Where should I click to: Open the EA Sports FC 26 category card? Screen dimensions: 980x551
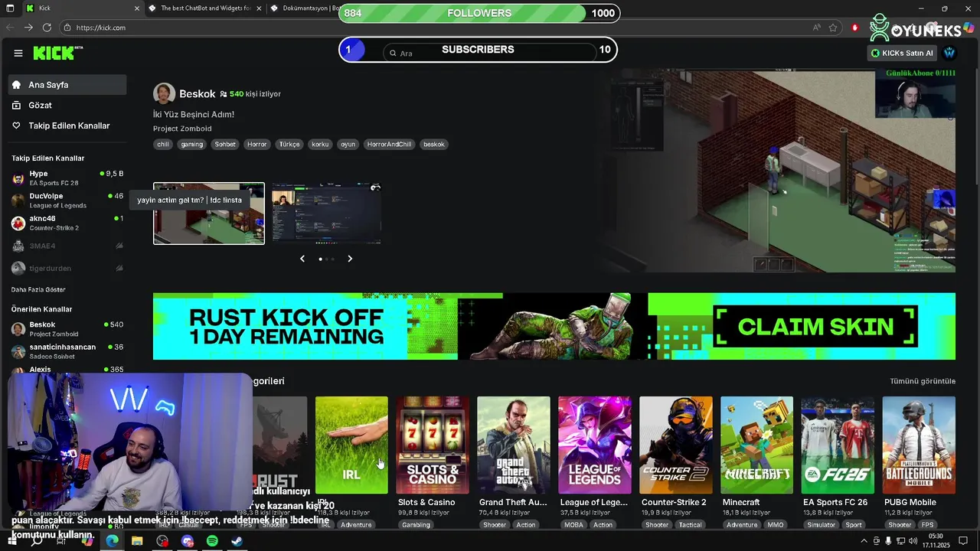click(838, 445)
